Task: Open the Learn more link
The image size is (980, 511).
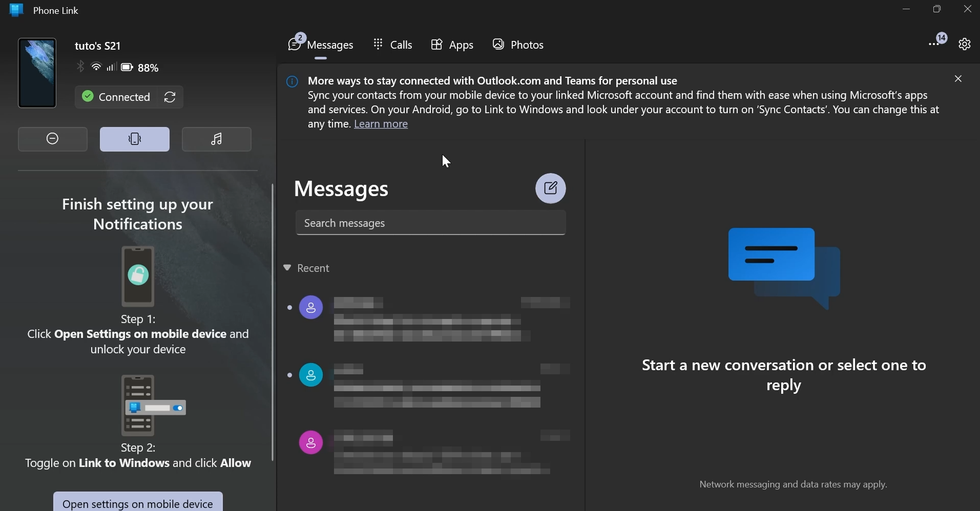Action: tap(381, 124)
